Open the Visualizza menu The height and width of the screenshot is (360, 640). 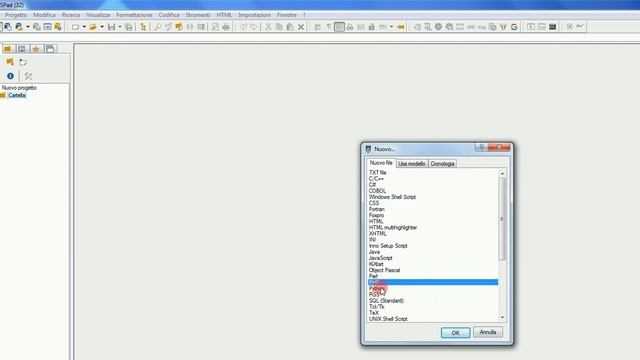[x=98, y=15]
